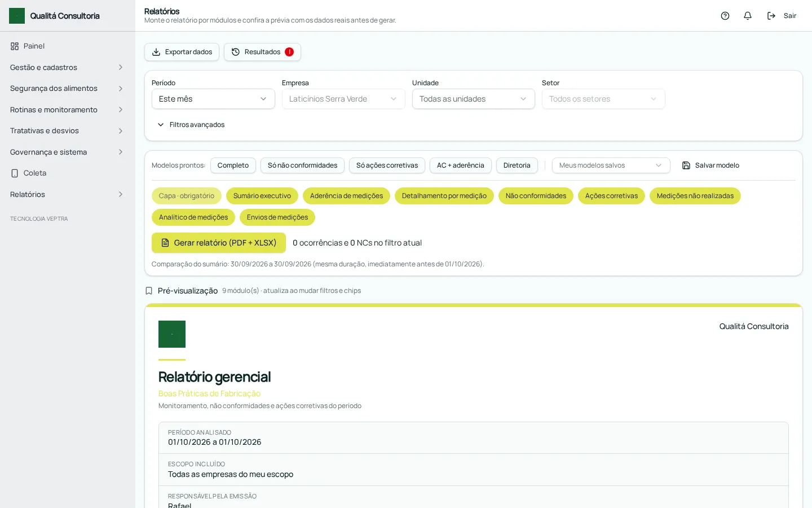Click the Painel dashboard icon

pos(15,46)
